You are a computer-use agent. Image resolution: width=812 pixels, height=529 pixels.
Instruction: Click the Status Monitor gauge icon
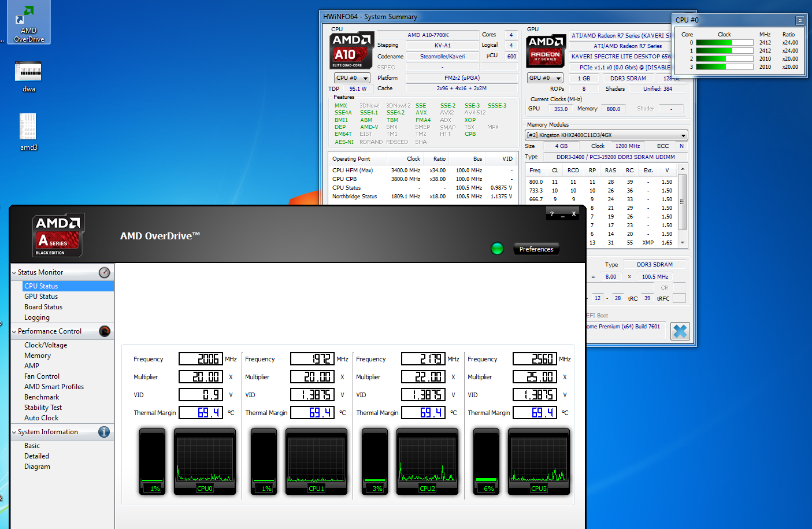(105, 272)
